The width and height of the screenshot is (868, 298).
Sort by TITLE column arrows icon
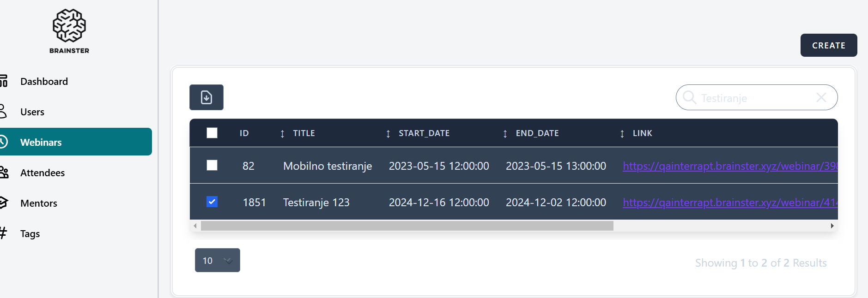[388, 134]
